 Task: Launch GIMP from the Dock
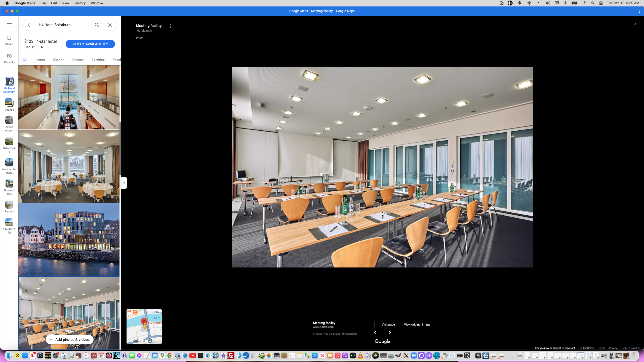(x=398, y=356)
